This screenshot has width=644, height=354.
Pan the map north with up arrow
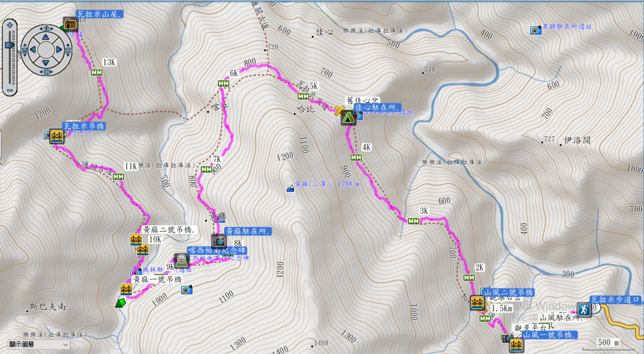(x=46, y=37)
